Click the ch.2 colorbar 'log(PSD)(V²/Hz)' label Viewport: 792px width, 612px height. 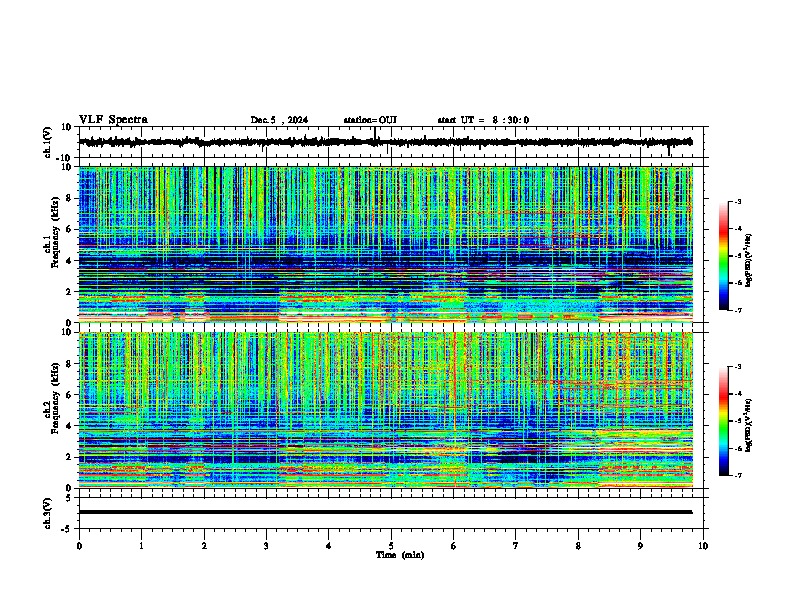(748, 425)
